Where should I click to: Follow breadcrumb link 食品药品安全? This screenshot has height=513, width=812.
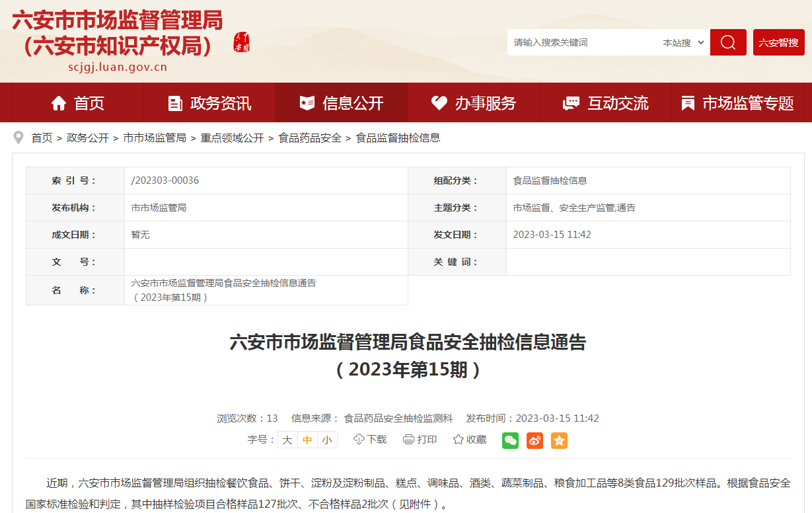click(x=310, y=138)
